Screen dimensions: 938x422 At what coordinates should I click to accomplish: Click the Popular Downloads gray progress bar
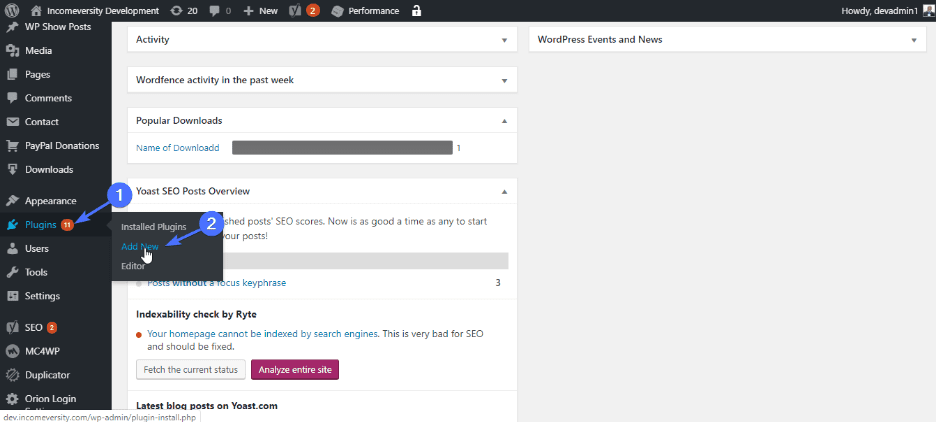click(342, 148)
